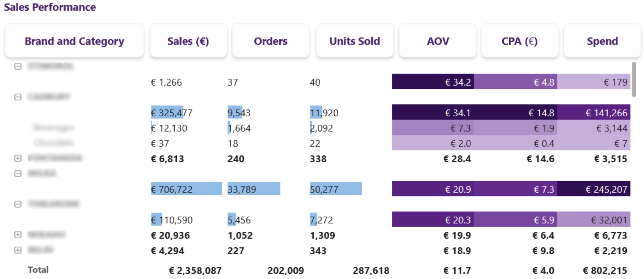Collapse the brand group above the € 325,477 row

click(18, 97)
